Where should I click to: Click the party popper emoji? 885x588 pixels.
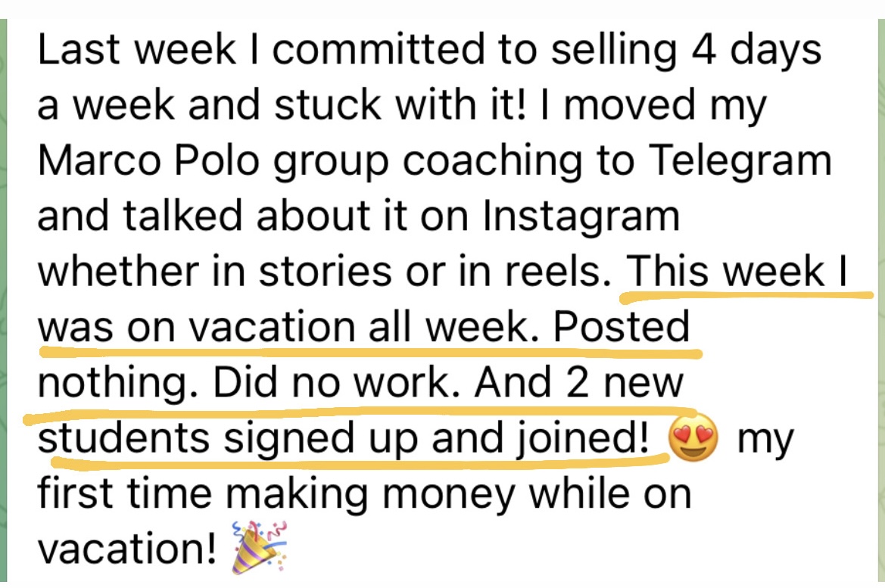coord(260,547)
